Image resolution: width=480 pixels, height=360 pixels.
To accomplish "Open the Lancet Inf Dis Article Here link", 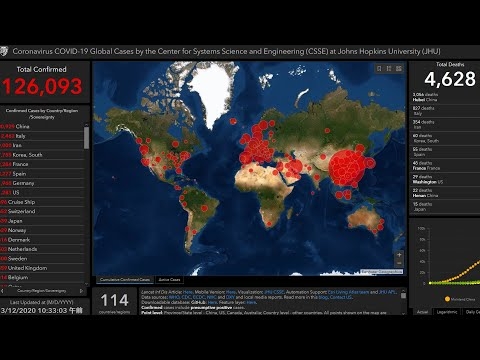I will point(188,292).
